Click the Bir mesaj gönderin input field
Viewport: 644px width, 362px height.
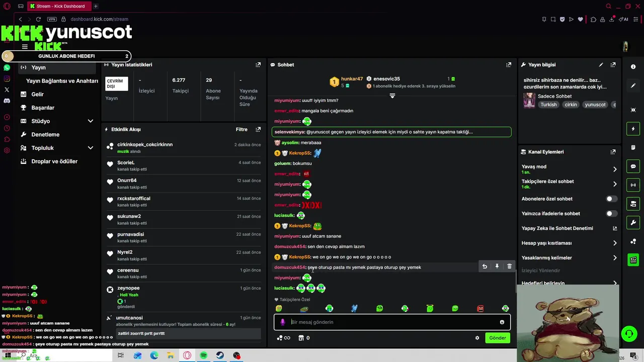click(392, 322)
